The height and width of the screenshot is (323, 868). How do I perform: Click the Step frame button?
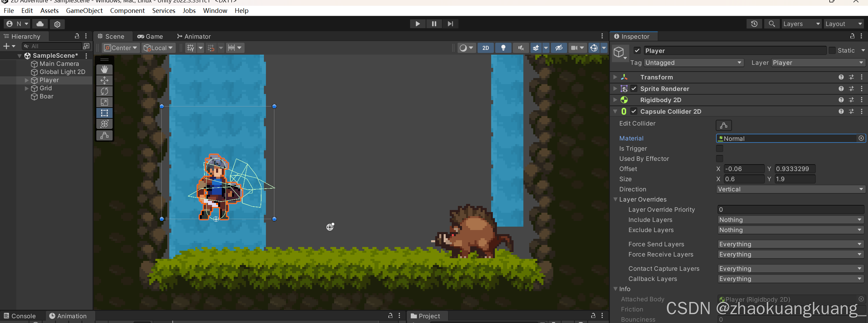(450, 24)
